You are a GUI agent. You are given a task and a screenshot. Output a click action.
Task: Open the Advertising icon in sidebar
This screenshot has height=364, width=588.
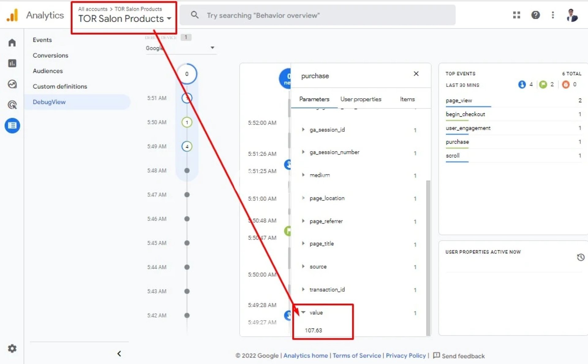(x=12, y=105)
